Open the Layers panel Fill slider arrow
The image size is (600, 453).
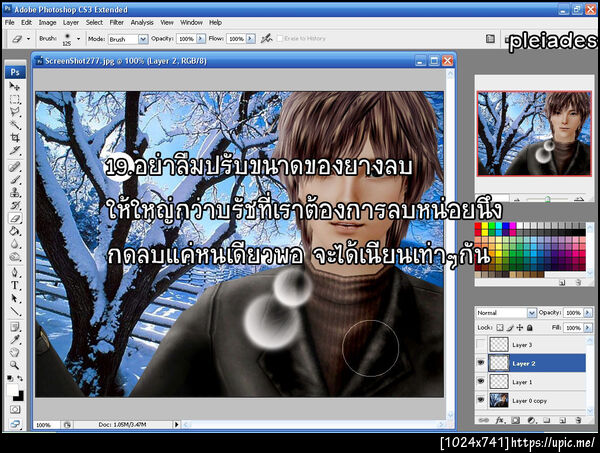pyautogui.click(x=588, y=328)
